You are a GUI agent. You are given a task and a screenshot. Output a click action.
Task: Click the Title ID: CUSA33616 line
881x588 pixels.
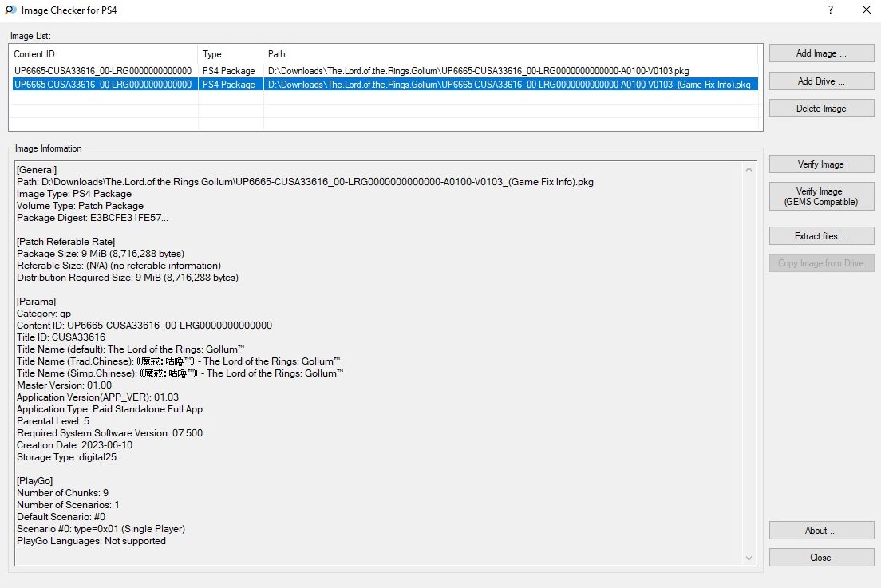click(x=61, y=337)
